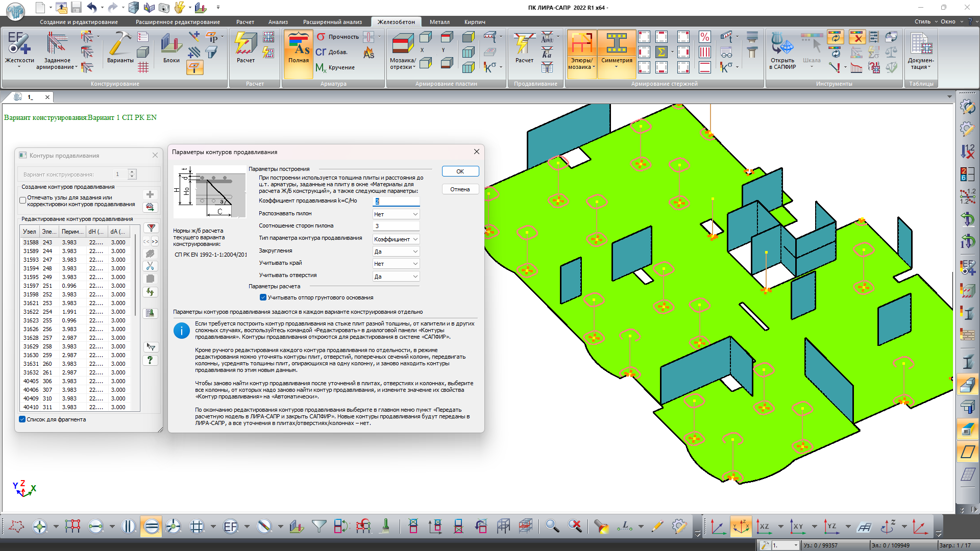Click the scissors icon in contours panel
The height and width of the screenshot is (551, 980).
[x=150, y=266]
